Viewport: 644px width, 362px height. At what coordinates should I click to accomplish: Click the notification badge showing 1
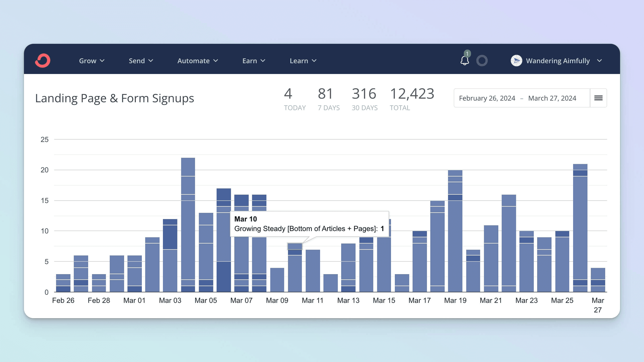click(x=467, y=54)
